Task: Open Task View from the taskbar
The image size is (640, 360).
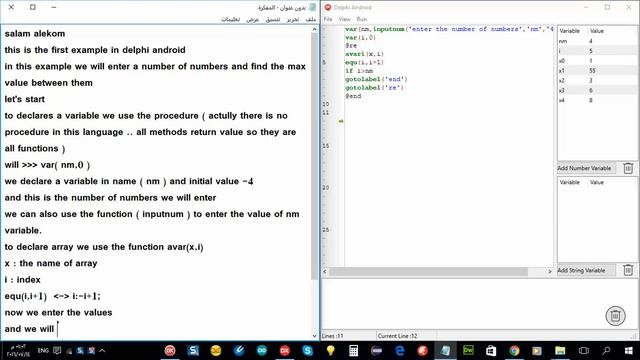Action: click(584, 351)
